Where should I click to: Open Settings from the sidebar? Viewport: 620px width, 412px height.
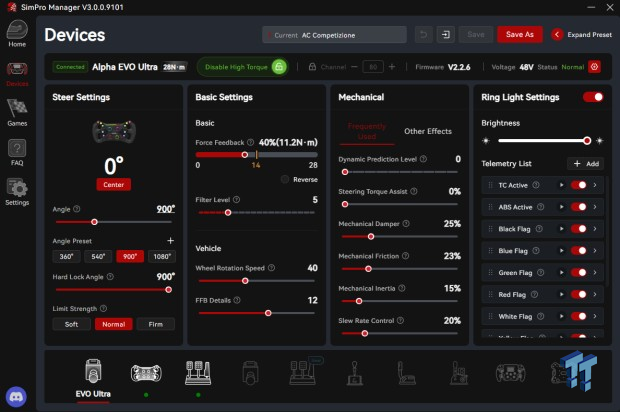(17, 192)
